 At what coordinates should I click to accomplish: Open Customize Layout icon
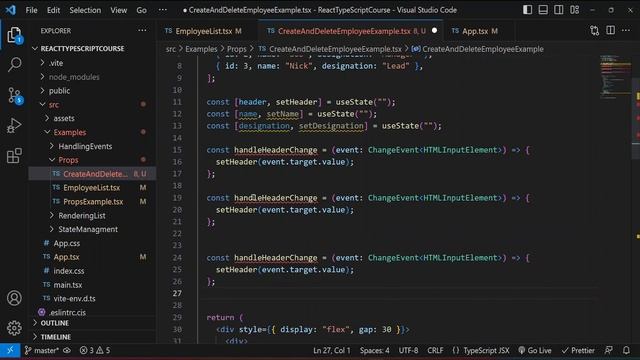[x=575, y=10]
